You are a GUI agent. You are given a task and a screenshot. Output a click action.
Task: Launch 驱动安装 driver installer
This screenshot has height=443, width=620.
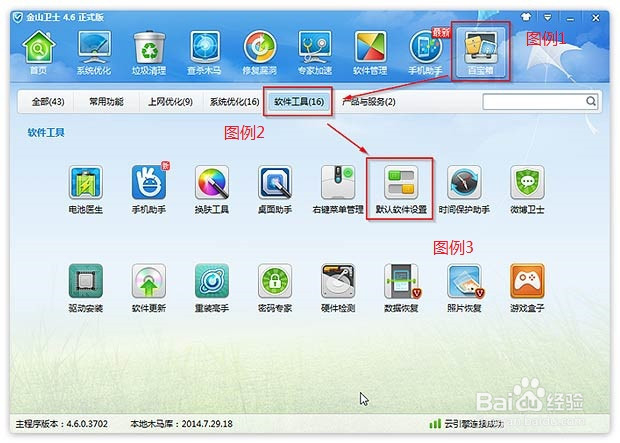[85, 288]
